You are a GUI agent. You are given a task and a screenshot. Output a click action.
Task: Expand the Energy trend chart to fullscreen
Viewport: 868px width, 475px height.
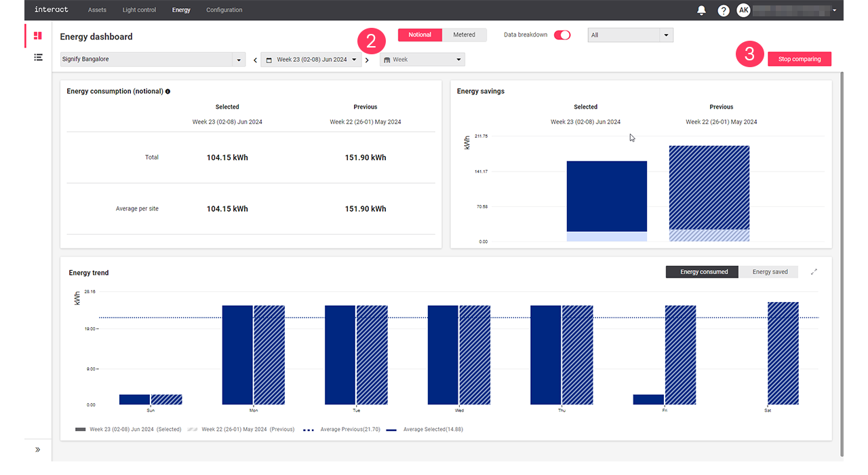814,271
